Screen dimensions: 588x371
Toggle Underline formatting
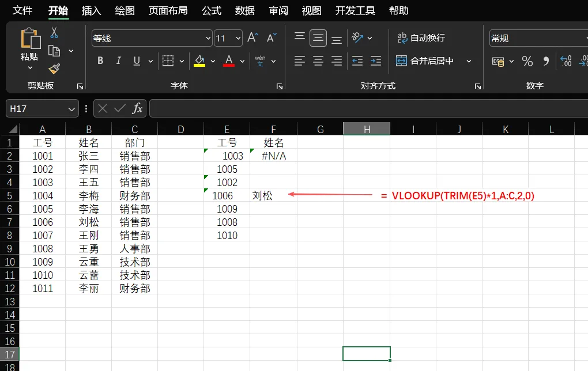(x=137, y=60)
